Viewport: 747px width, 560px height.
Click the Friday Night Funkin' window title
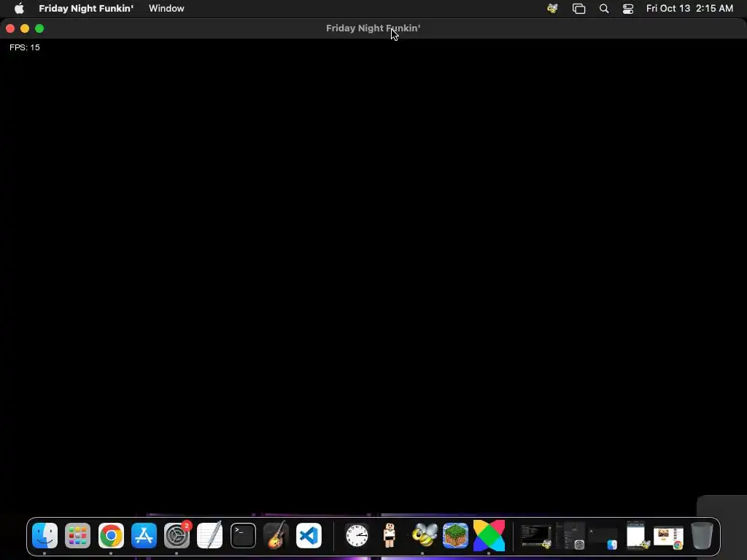(x=373, y=28)
